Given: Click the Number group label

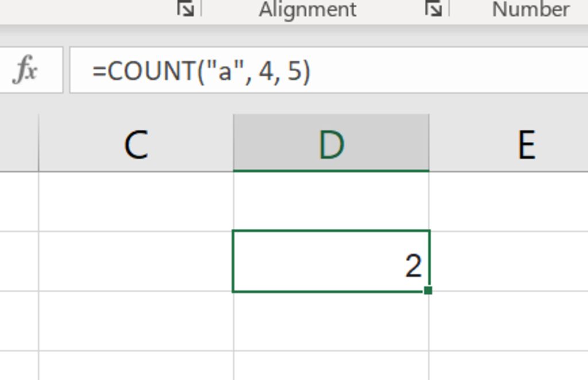Looking at the screenshot, I should pyautogui.click(x=531, y=9).
